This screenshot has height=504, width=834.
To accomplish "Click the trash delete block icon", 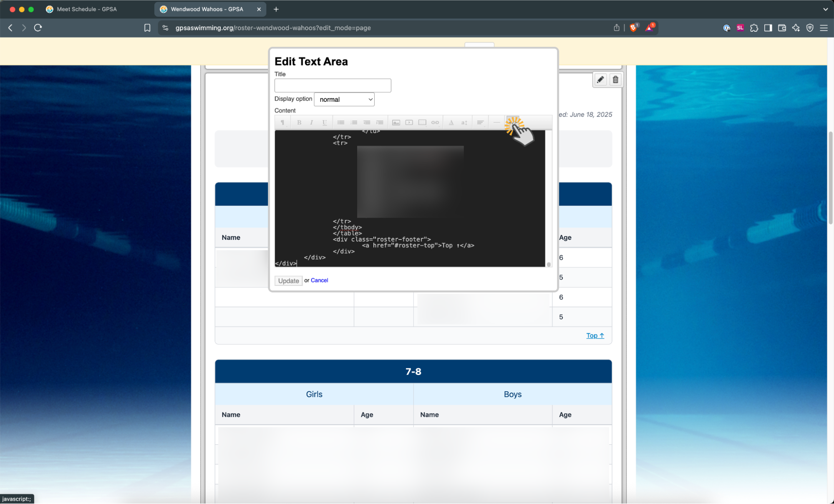I will [x=615, y=80].
